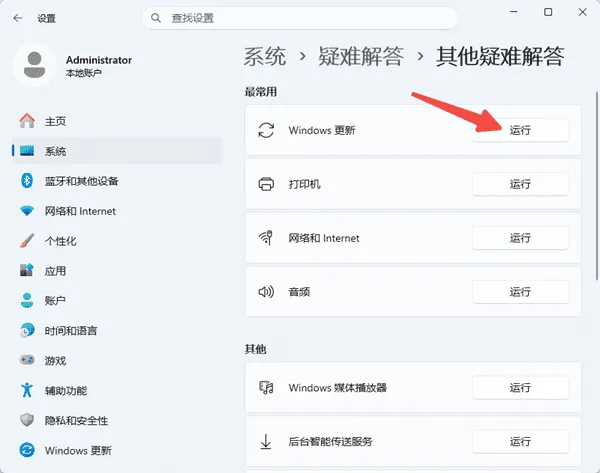Click the sidebar Windows 更新 icon

tap(27, 450)
